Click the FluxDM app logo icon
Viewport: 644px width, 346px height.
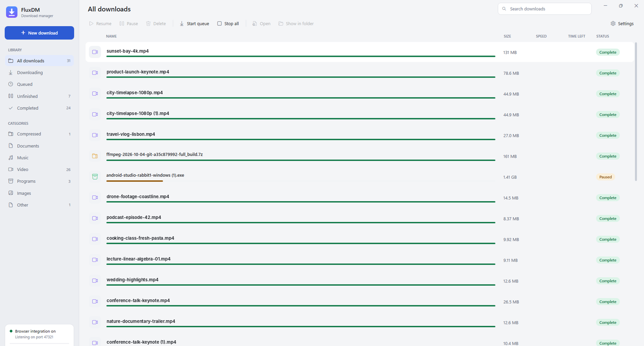point(12,12)
